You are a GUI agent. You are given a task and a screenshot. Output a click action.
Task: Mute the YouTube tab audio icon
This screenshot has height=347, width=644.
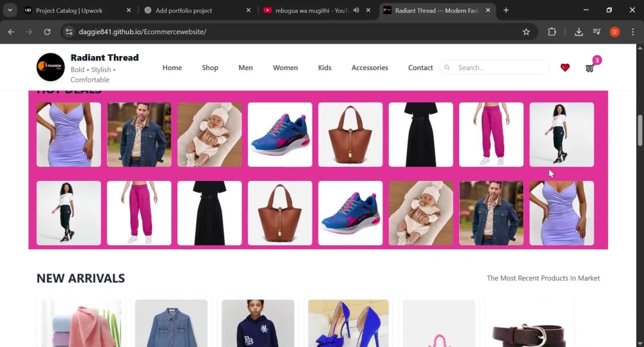[356, 10]
